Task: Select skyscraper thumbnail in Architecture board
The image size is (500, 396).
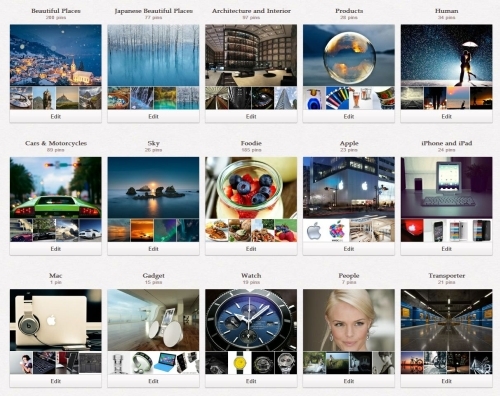Action: tap(286, 98)
